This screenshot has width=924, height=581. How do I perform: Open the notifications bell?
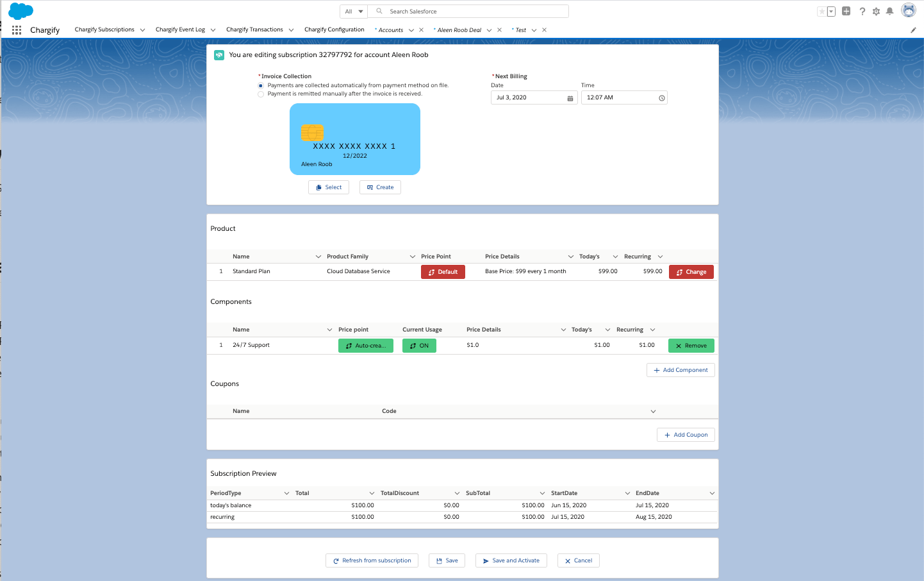point(889,12)
